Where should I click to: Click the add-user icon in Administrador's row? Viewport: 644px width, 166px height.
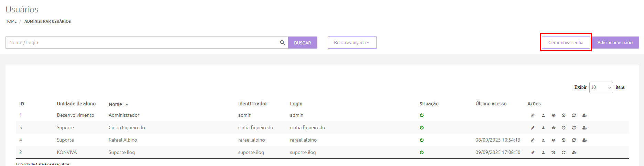pyautogui.click(x=585, y=115)
